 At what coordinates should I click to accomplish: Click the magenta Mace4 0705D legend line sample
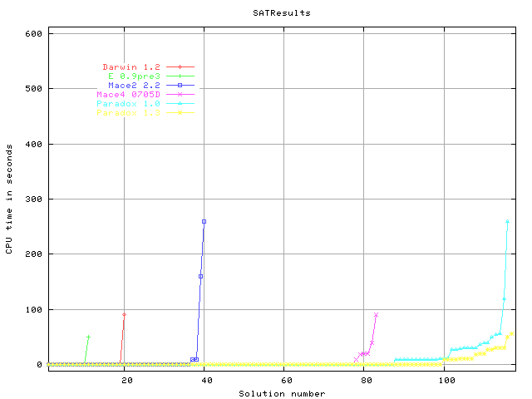tap(180, 95)
